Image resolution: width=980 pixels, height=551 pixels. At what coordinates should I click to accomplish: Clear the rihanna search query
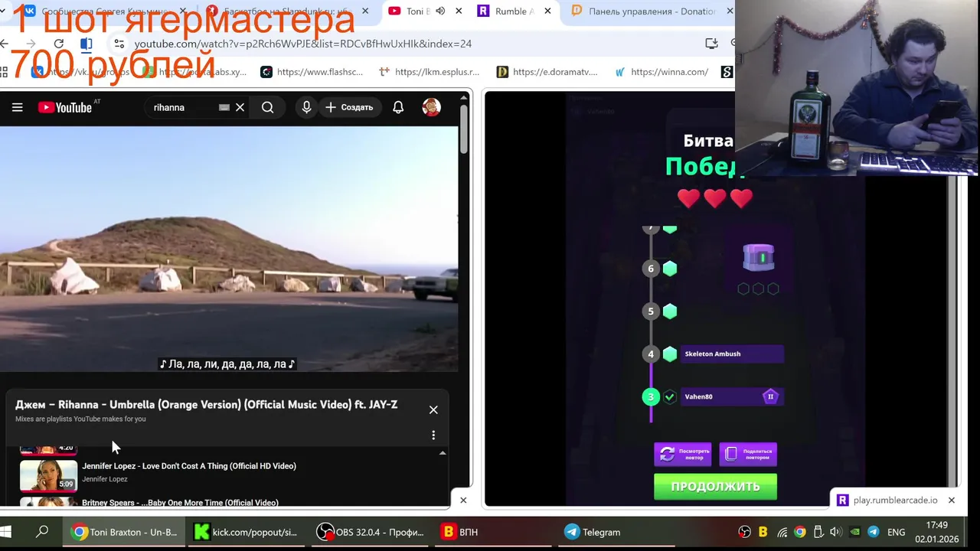pos(240,107)
